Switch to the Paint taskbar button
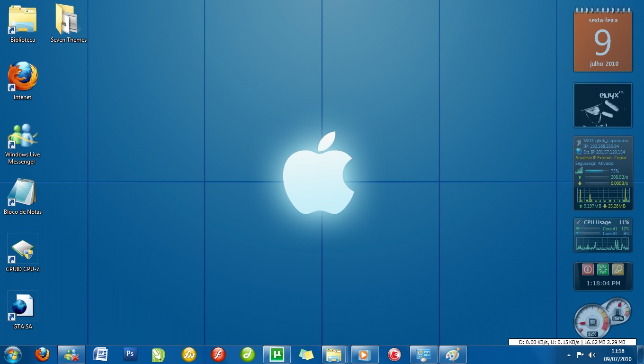644x364 pixels. [453, 354]
